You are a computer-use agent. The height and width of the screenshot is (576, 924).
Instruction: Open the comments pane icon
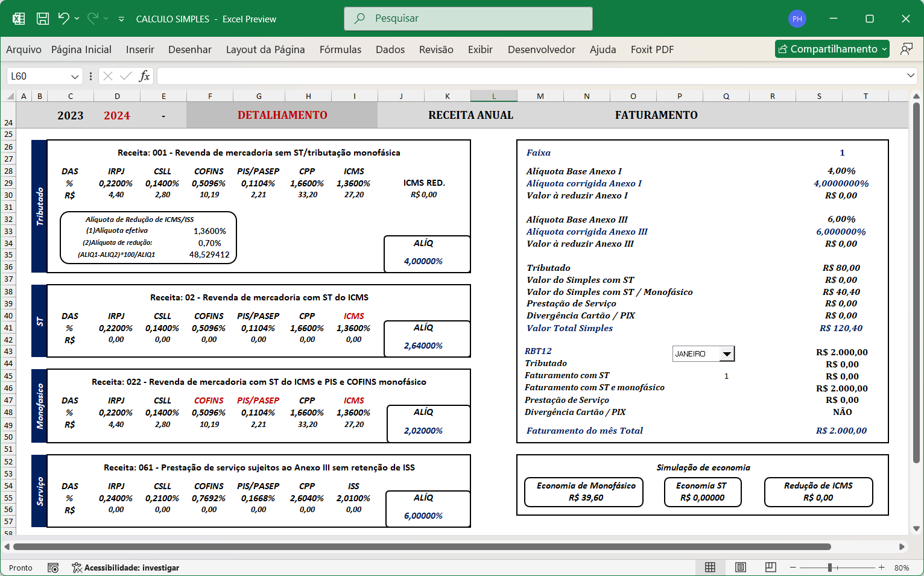pos(906,49)
